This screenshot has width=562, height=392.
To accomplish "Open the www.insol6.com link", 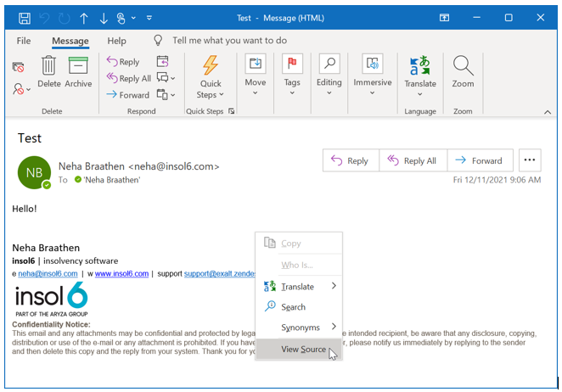I will pos(121,274).
